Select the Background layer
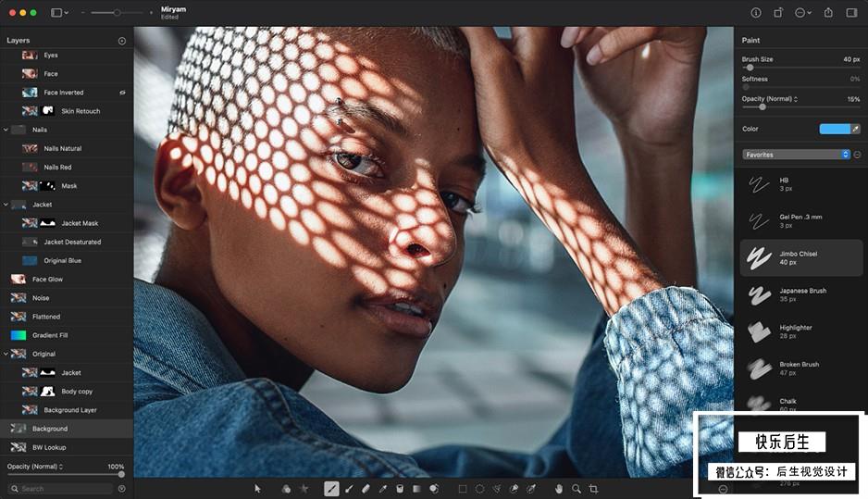Screen dimensions: 868x499 [x=67, y=429]
